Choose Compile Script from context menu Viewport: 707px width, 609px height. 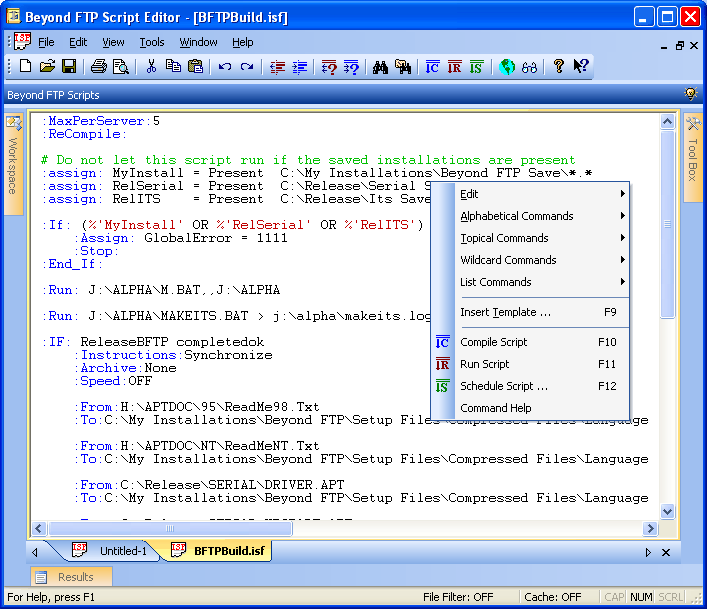click(531, 342)
